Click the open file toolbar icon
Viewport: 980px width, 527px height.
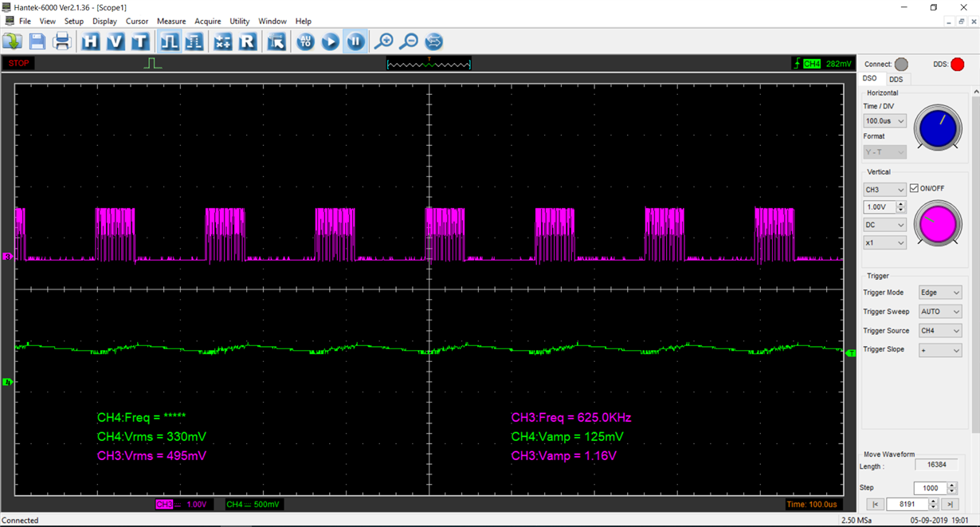[x=12, y=41]
